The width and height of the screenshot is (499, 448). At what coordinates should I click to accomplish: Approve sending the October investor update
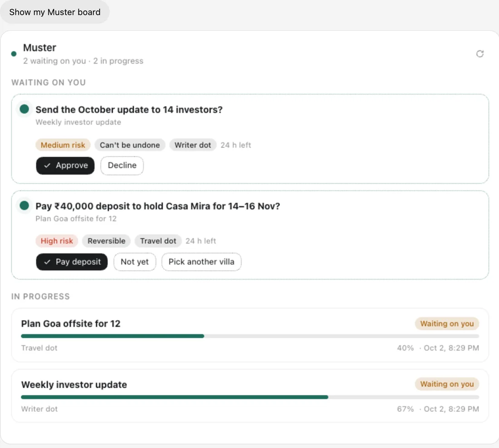65,166
